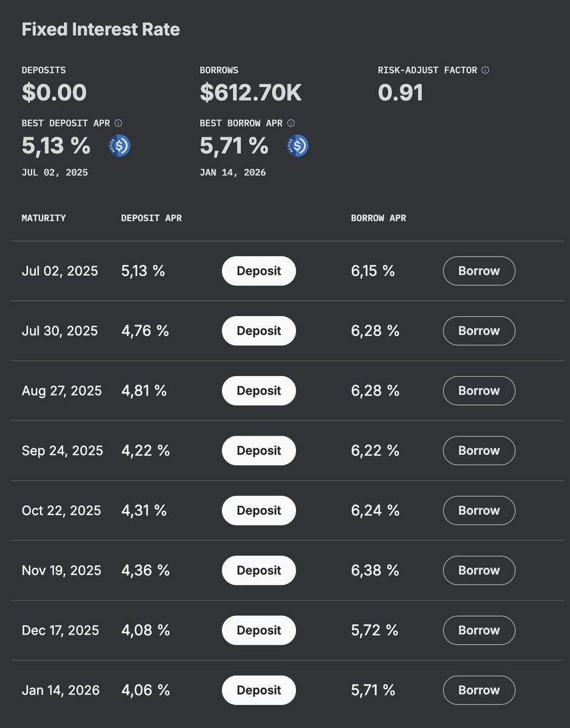Image resolution: width=570 pixels, height=728 pixels.
Task: Borrow for Oct 22, 2025 maturity
Action: tap(479, 511)
